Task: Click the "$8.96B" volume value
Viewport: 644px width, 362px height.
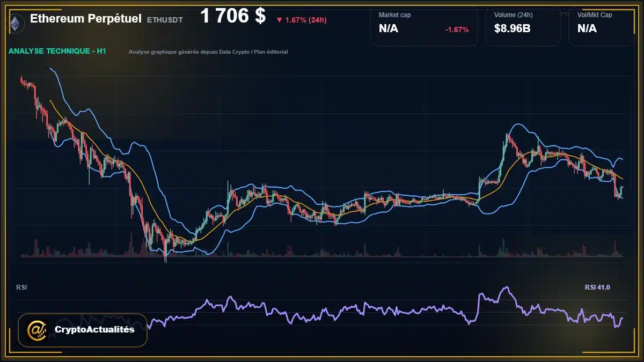Action: [x=513, y=29]
